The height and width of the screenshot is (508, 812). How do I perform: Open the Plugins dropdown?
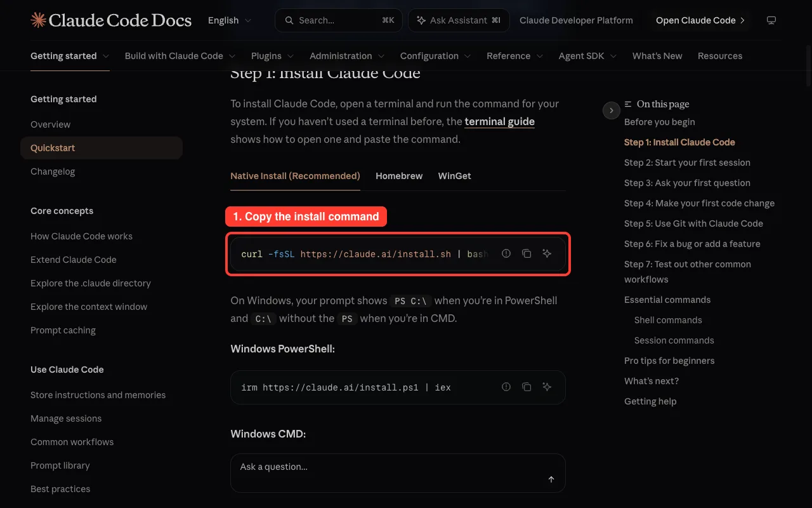[x=273, y=56]
